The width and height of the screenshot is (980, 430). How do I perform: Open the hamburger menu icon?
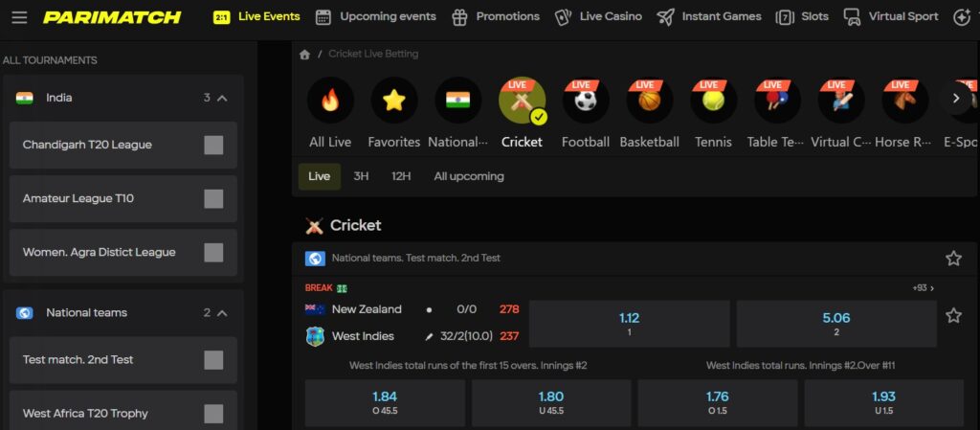pos(19,17)
